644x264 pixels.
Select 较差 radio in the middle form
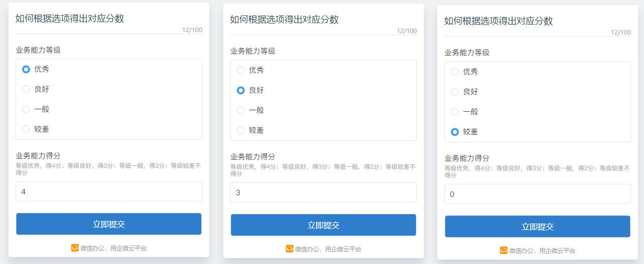tap(241, 130)
